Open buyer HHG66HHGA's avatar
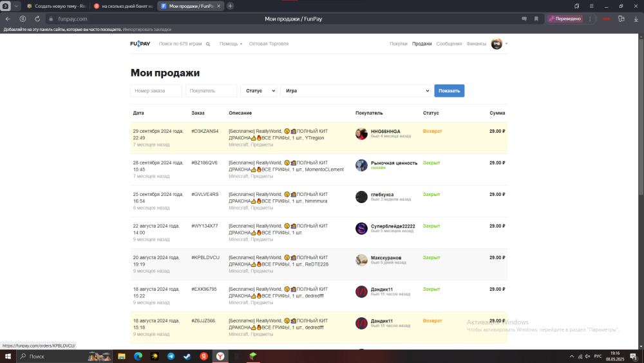The image size is (644, 363). pyautogui.click(x=361, y=133)
